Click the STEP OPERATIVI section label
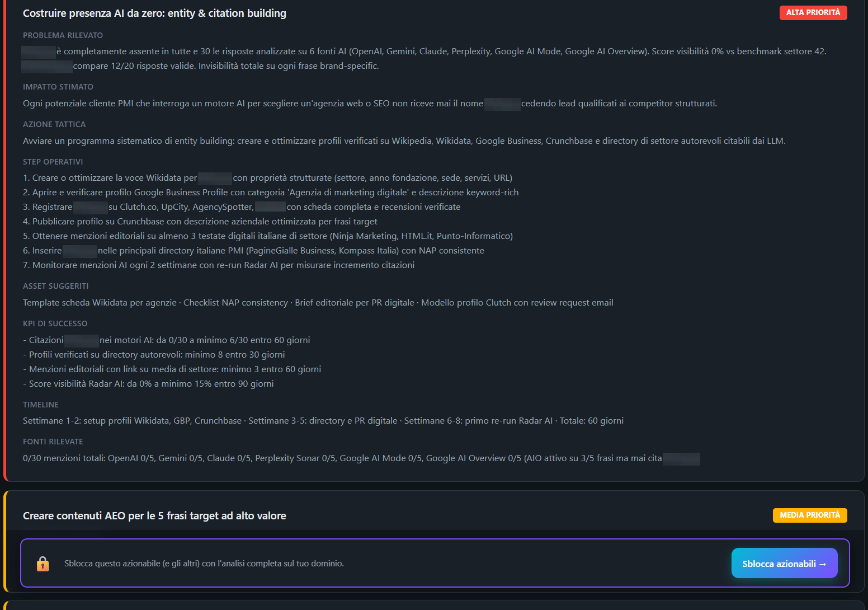This screenshot has height=610, width=868. click(x=53, y=162)
